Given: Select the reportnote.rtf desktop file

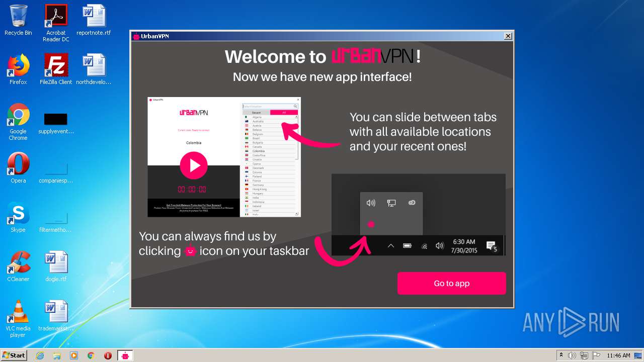Looking at the screenshot, I should pyautogui.click(x=94, y=20).
